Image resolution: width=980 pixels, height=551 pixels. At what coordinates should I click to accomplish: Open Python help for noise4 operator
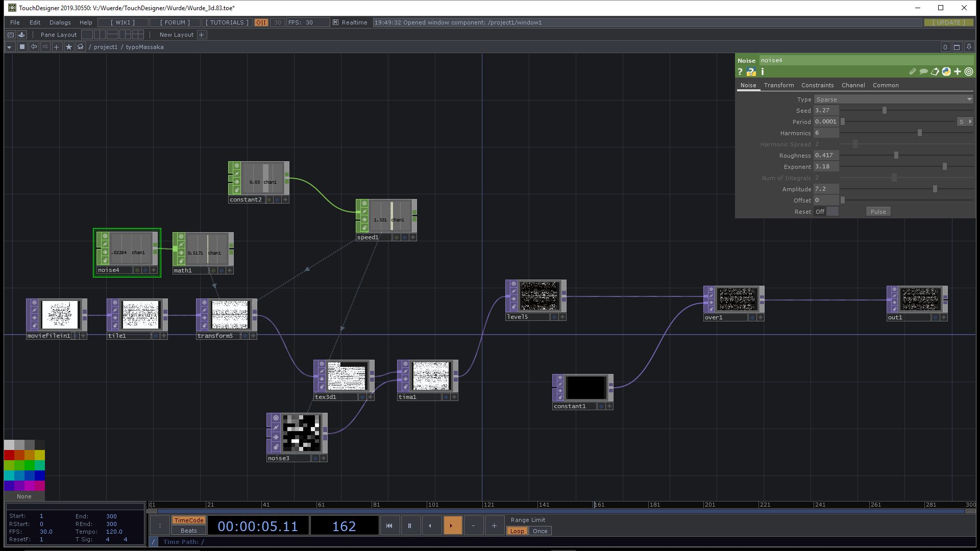tap(751, 72)
